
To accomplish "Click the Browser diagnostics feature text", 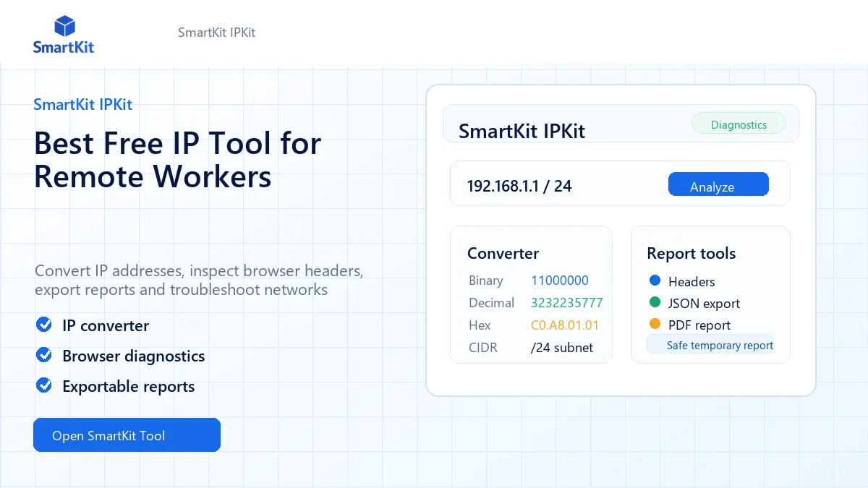I will [134, 356].
